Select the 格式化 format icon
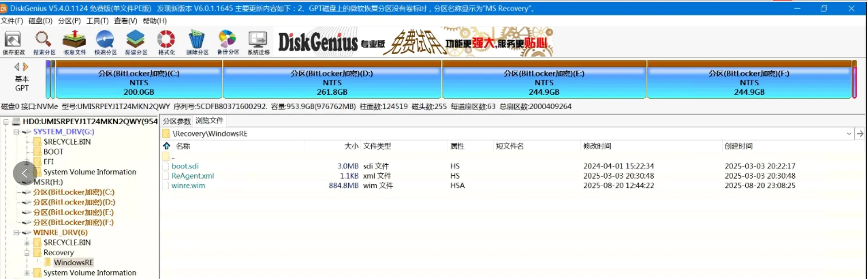868x279 pixels. point(166,43)
